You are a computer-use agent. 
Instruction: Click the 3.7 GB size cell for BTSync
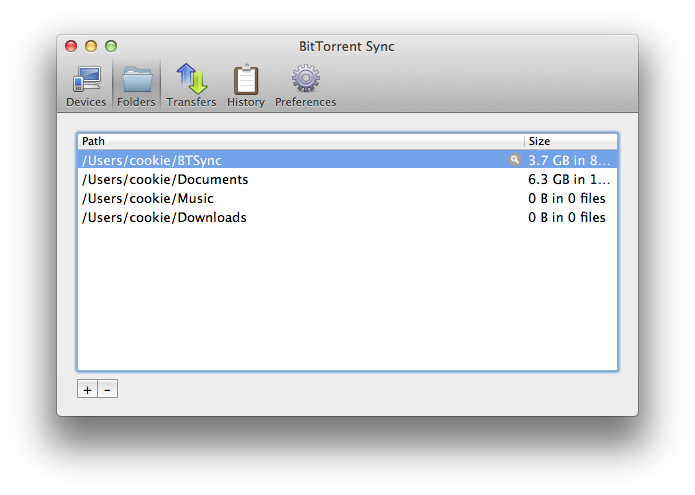[567, 160]
